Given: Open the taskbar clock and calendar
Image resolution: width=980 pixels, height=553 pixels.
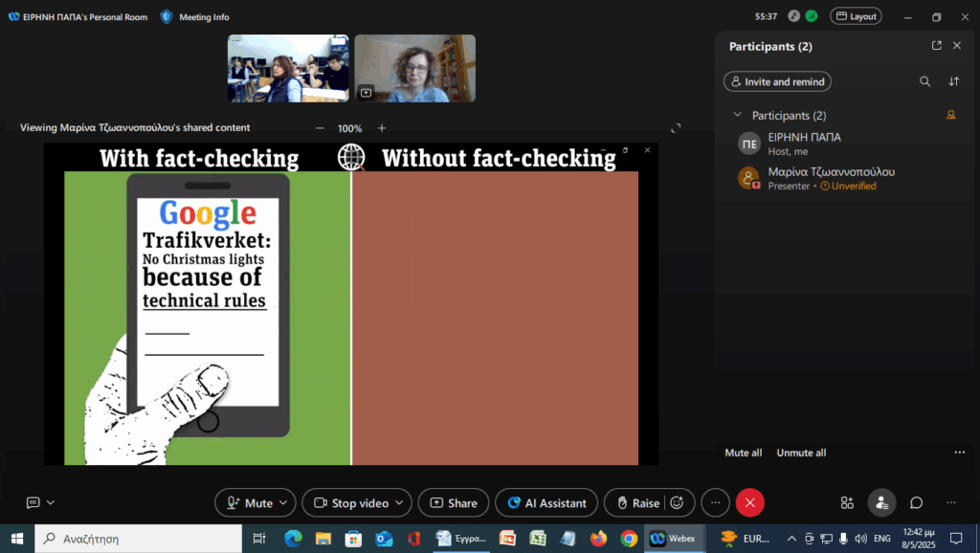Looking at the screenshot, I should click(919, 539).
